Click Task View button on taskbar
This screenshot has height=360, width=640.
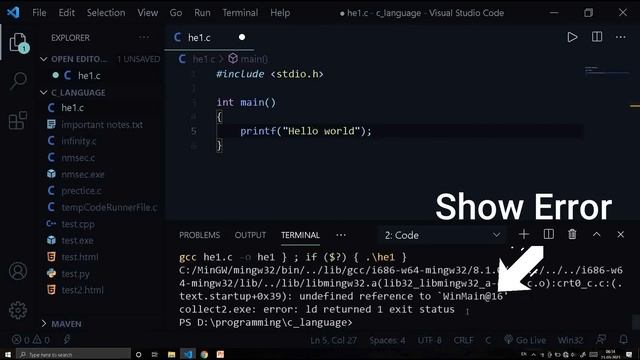coord(155,355)
